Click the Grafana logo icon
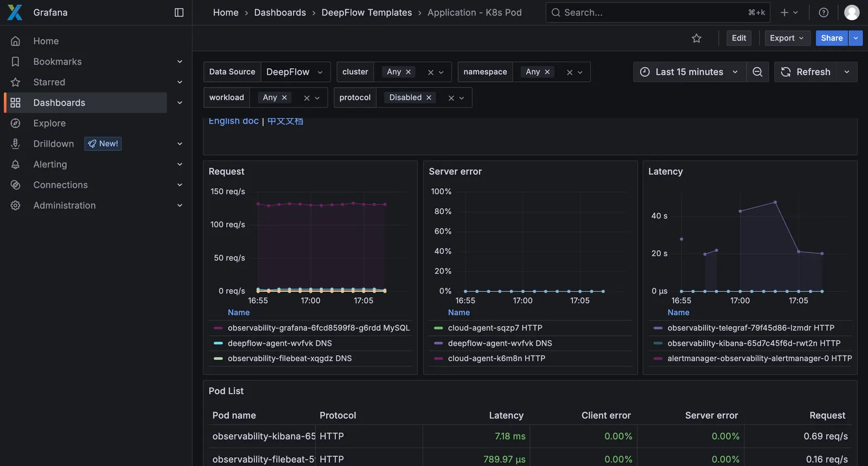 [15, 12]
